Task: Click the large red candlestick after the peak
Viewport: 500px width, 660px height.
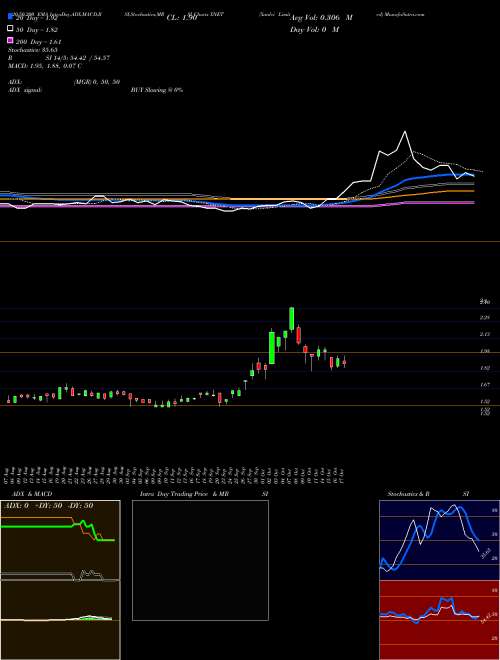Action: [x=298, y=334]
